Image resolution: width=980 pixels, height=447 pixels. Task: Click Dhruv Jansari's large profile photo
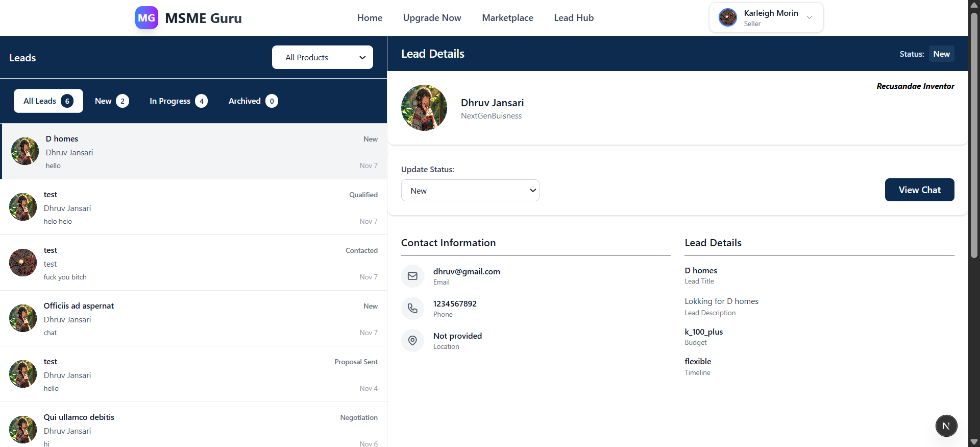tap(424, 108)
